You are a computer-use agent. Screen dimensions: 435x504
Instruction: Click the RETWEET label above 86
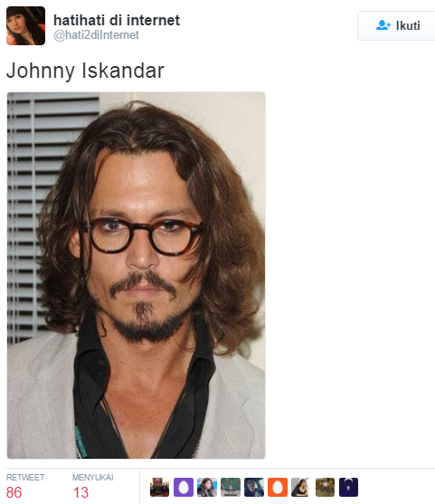(x=25, y=478)
